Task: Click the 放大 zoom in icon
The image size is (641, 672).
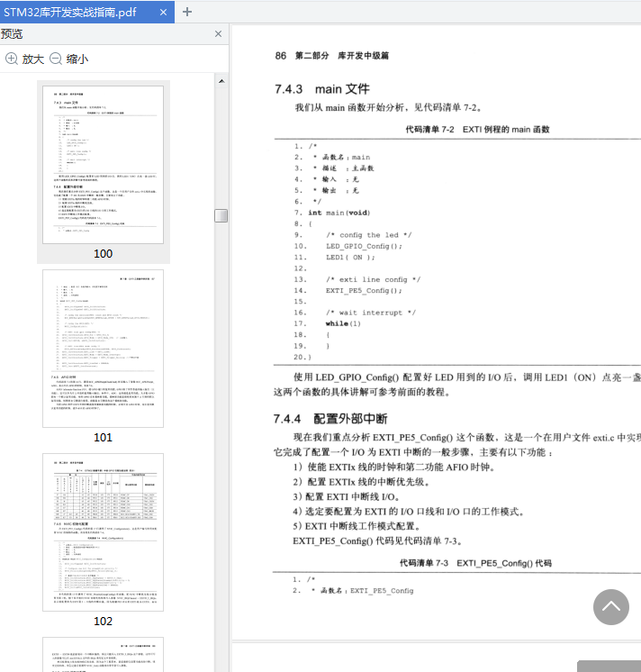Action: (12, 59)
